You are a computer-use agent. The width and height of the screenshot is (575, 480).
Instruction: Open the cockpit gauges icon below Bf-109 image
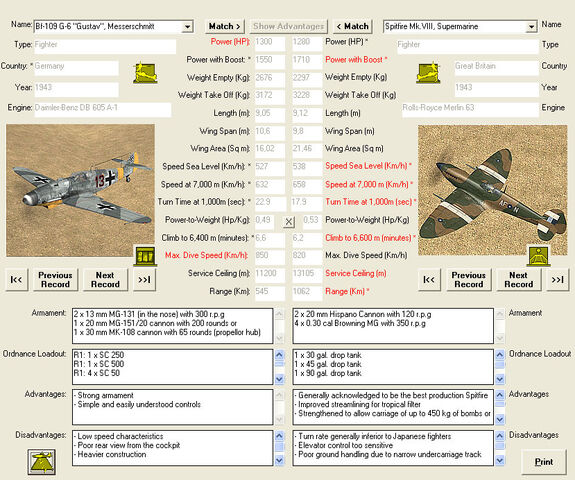click(145, 256)
